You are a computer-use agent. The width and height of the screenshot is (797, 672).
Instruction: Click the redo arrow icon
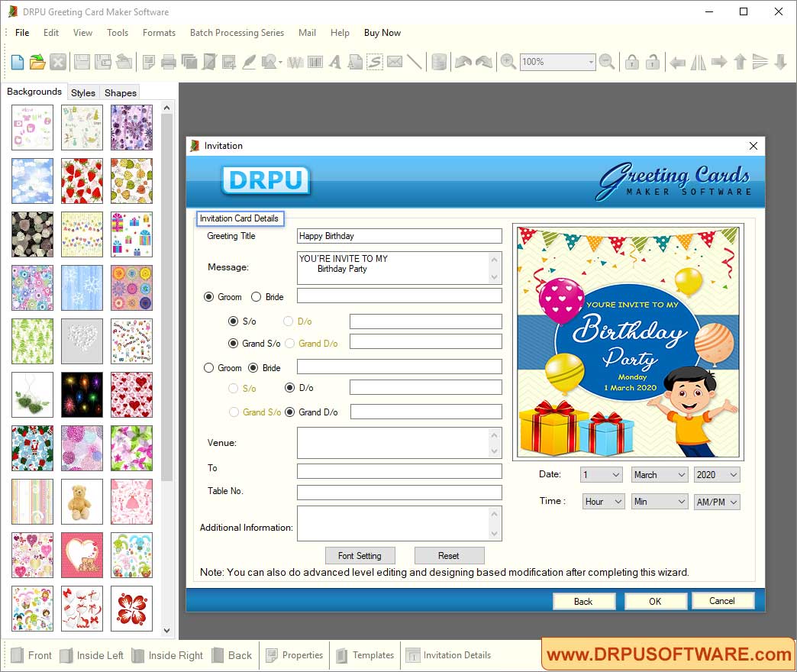(x=484, y=62)
